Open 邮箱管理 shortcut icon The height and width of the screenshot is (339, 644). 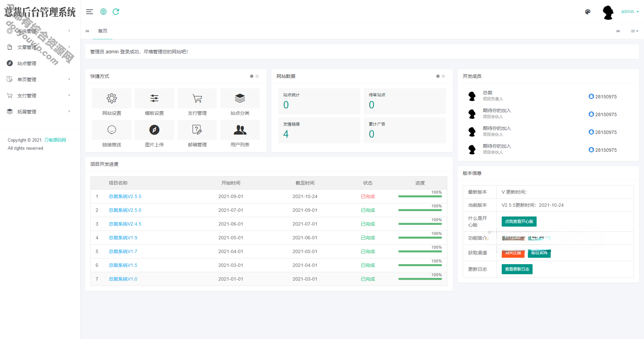pyautogui.click(x=197, y=130)
